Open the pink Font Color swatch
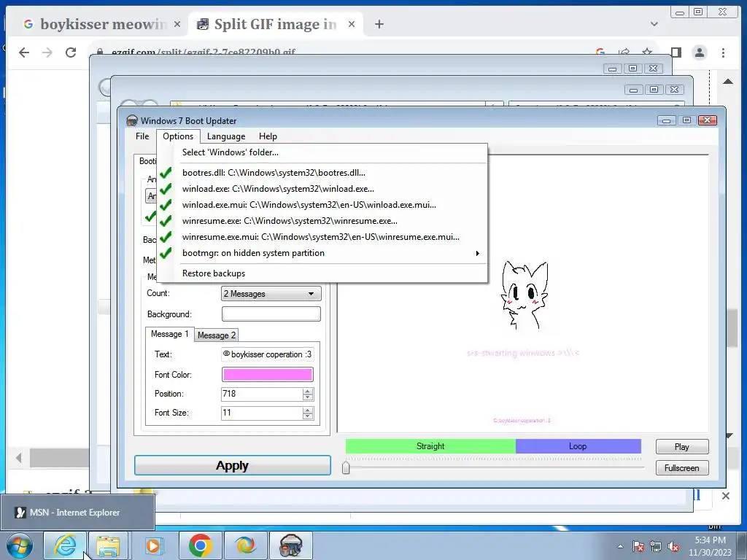747x560 pixels. (267, 375)
